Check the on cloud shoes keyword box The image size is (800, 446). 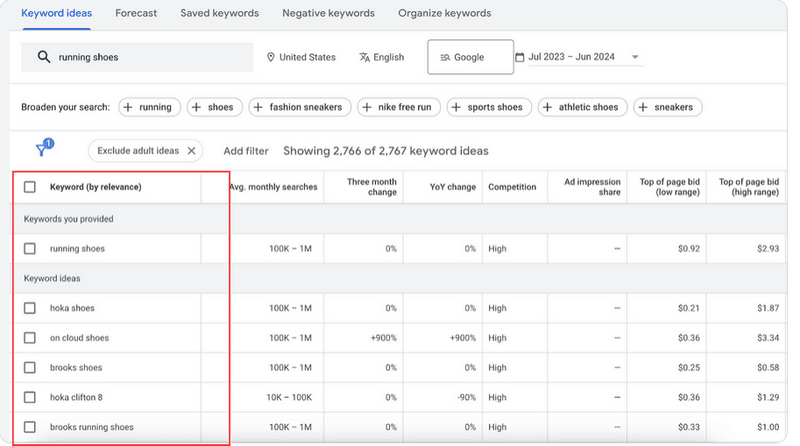point(30,338)
